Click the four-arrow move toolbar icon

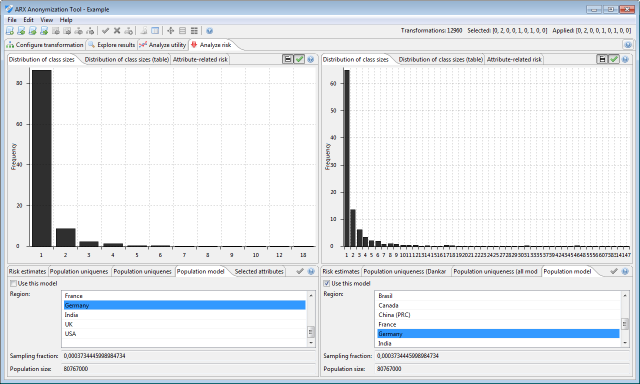171,31
